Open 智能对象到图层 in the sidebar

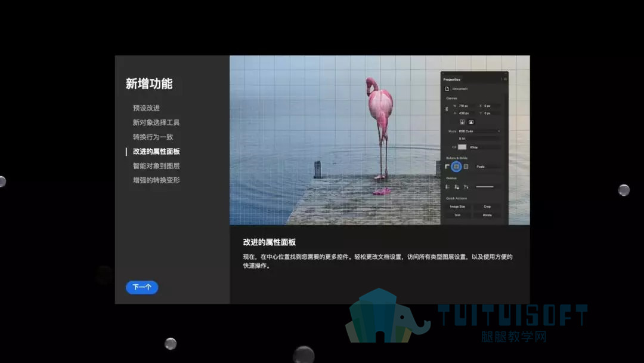coord(156,165)
